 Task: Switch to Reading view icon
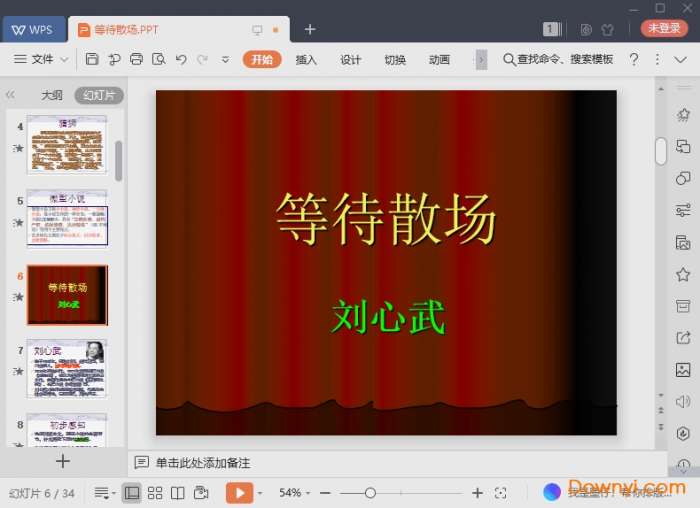click(x=178, y=493)
